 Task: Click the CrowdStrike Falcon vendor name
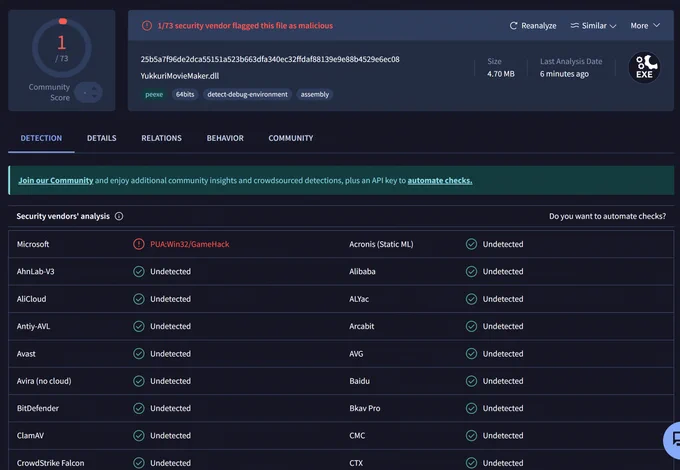[x=50, y=463]
